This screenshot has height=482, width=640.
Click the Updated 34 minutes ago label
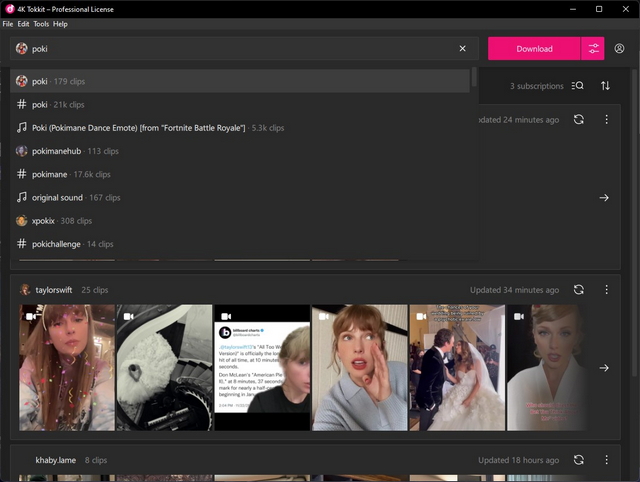(514, 290)
